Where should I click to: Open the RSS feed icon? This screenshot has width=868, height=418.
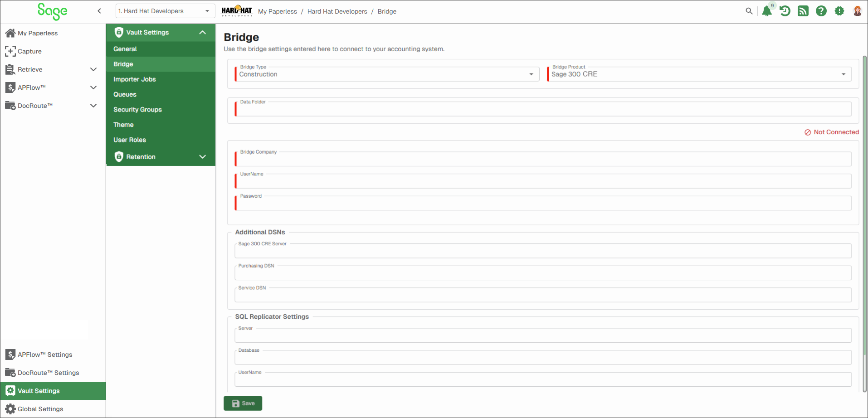[803, 11]
